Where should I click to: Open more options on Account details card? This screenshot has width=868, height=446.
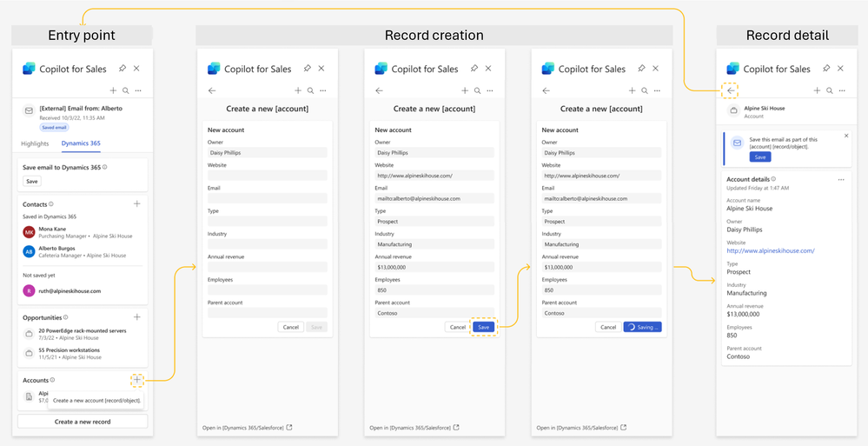pyautogui.click(x=841, y=179)
